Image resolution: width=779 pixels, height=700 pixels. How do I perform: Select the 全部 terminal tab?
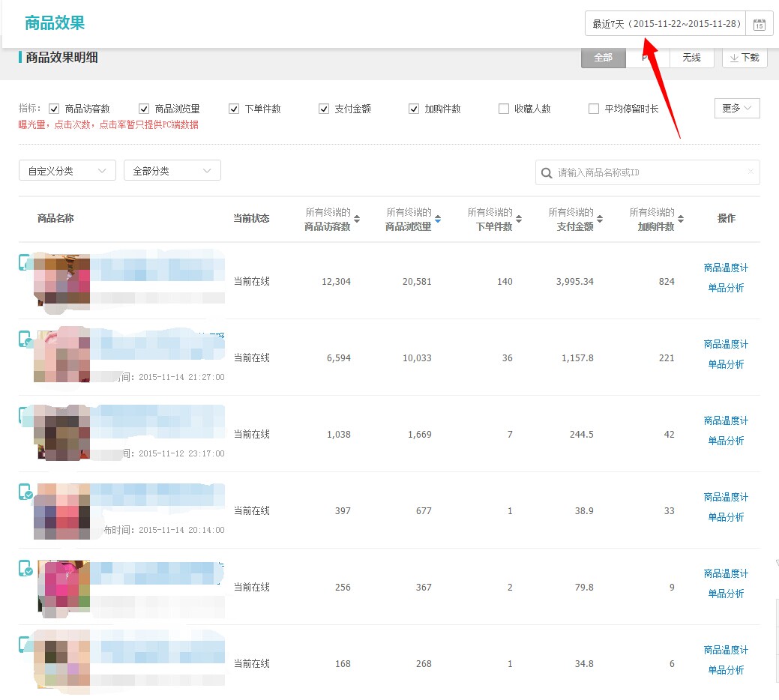pos(603,58)
